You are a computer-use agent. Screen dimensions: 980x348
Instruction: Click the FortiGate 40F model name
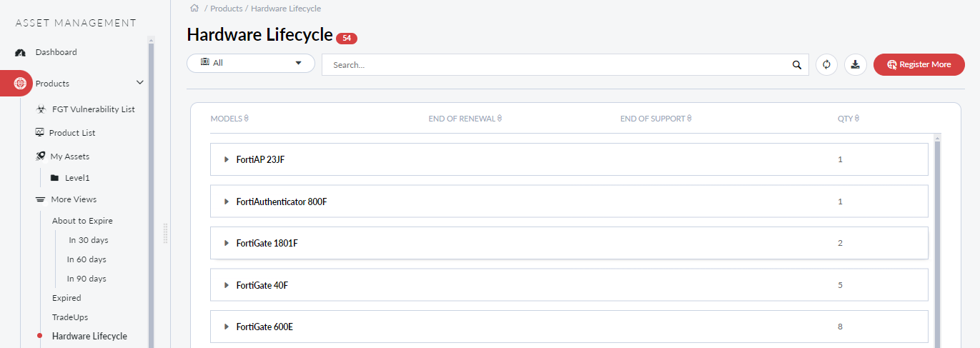262,285
